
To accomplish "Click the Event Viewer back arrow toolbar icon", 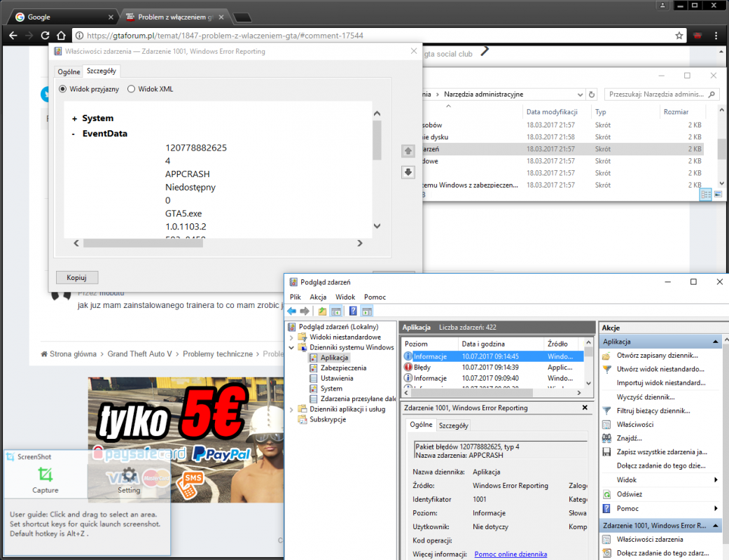I will 291,311.
